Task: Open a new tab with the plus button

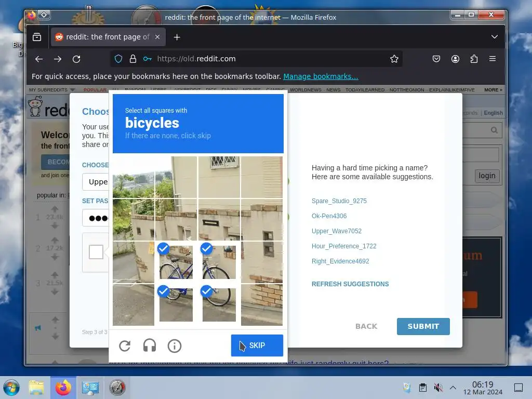Action: click(x=177, y=37)
